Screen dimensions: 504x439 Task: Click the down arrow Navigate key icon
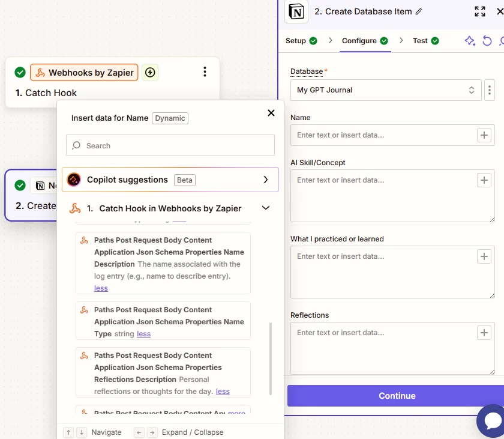82,432
